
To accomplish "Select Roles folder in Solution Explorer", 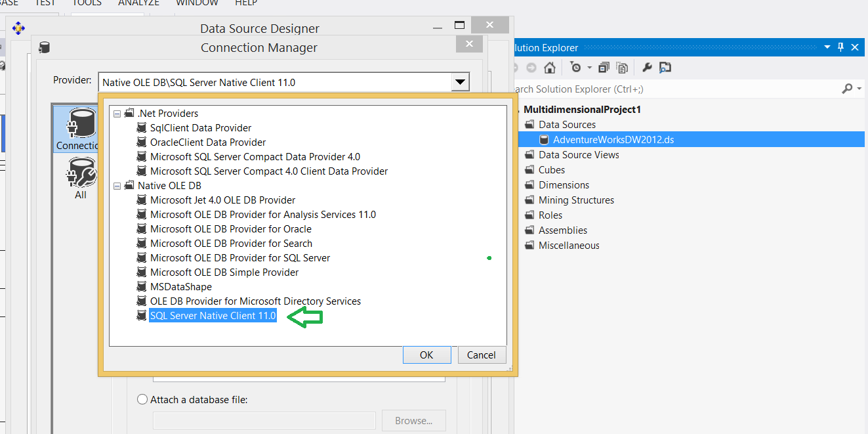I will pyautogui.click(x=550, y=215).
